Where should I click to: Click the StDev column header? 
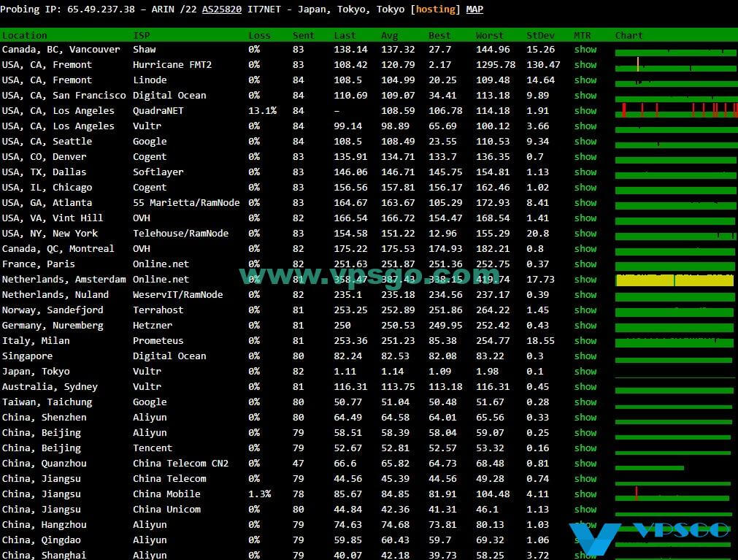[540, 35]
